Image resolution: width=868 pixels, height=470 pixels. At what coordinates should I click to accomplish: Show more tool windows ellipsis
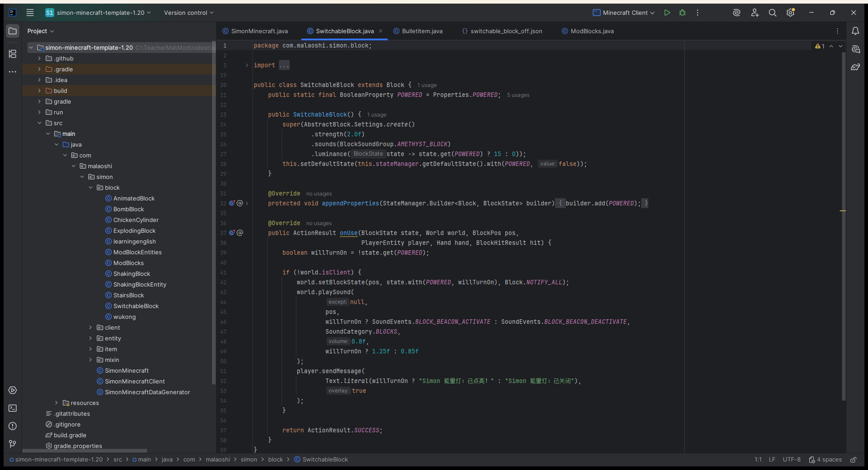coord(13,72)
